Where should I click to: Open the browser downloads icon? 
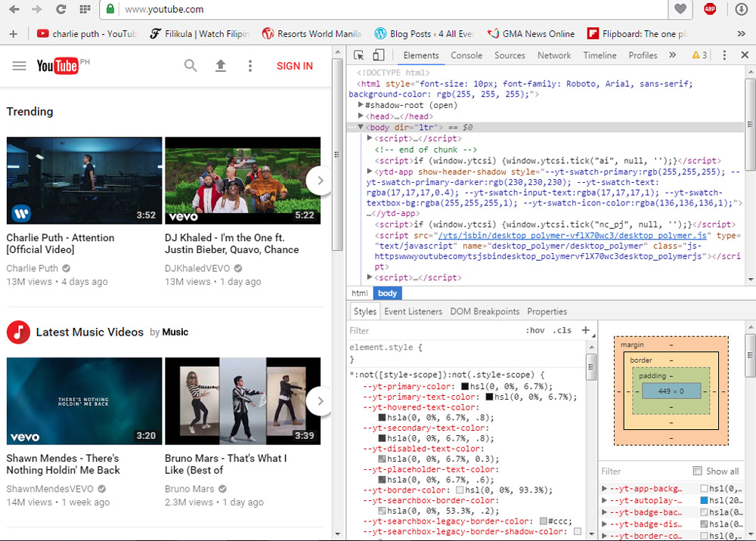coord(741,8)
